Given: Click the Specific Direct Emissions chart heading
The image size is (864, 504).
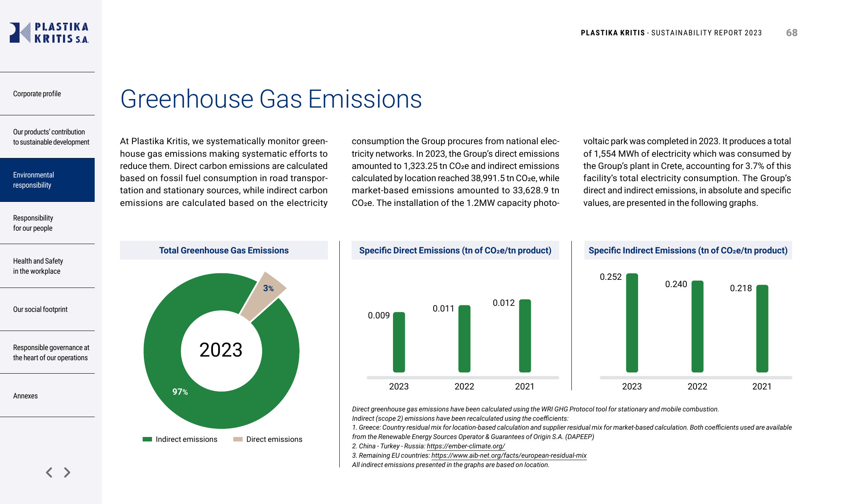Looking at the screenshot, I should click(x=455, y=250).
